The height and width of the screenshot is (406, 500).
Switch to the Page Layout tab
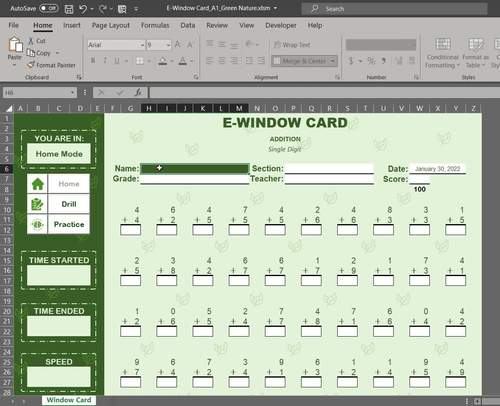pyautogui.click(x=111, y=25)
